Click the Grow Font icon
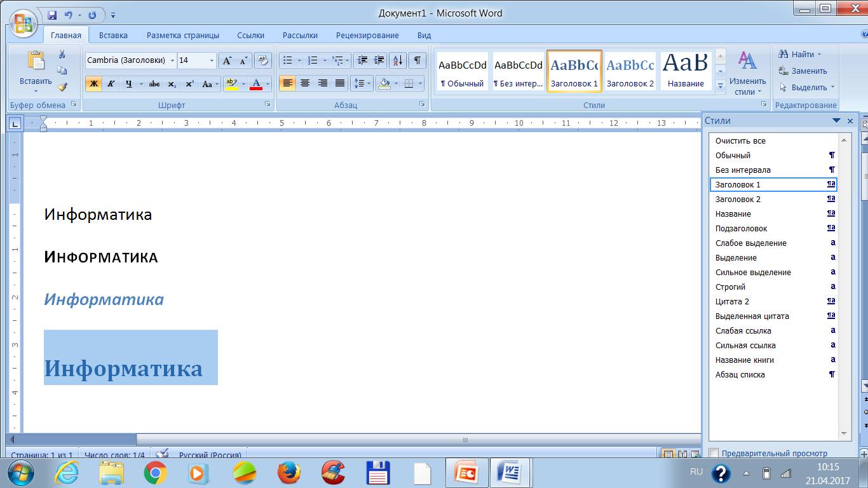This screenshot has width=868, height=488. tap(227, 60)
